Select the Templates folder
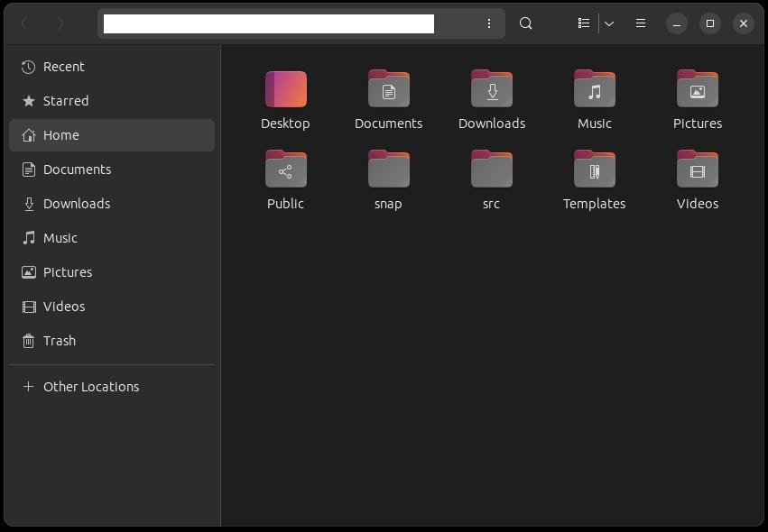Viewport: 768px width, 532px height. coord(594,169)
